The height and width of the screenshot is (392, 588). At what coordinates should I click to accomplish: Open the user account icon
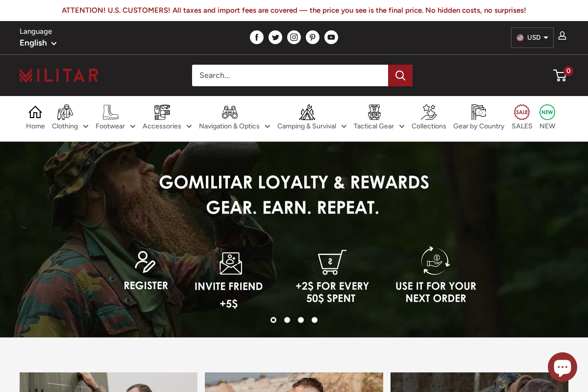point(563,36)
